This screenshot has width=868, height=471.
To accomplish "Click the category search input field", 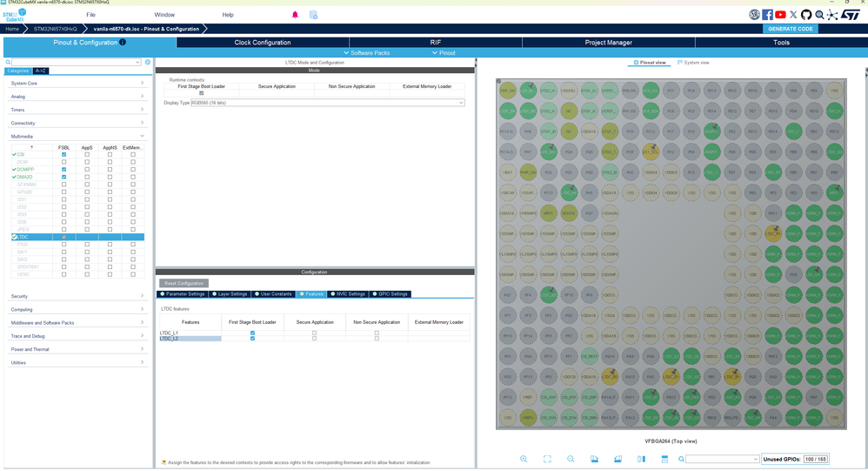I will coord(76,62).
